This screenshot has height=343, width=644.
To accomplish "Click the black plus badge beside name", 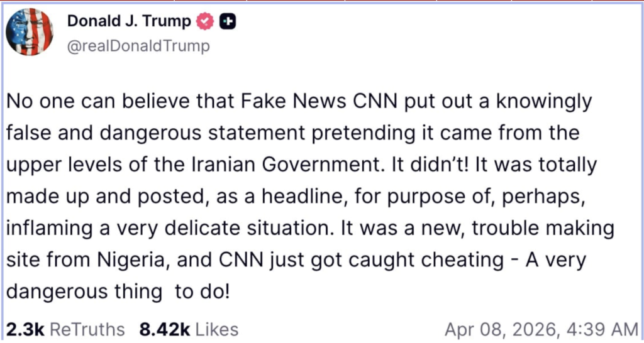I will click(228, 21).
